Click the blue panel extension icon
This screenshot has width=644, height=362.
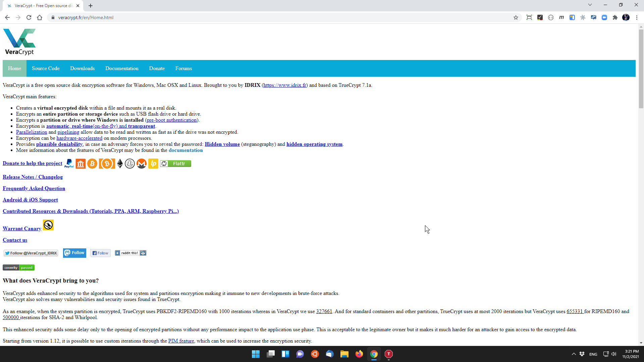pos(572,17)
